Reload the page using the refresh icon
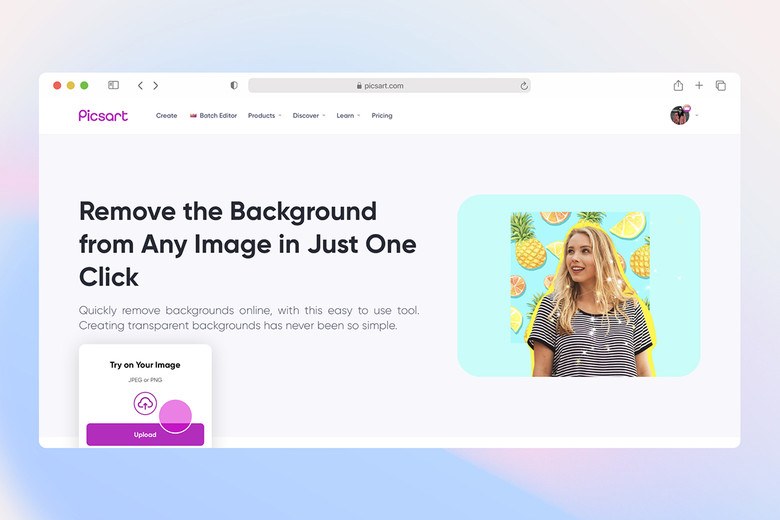This screenshot has height=520, width=780. tap(523, 86)
